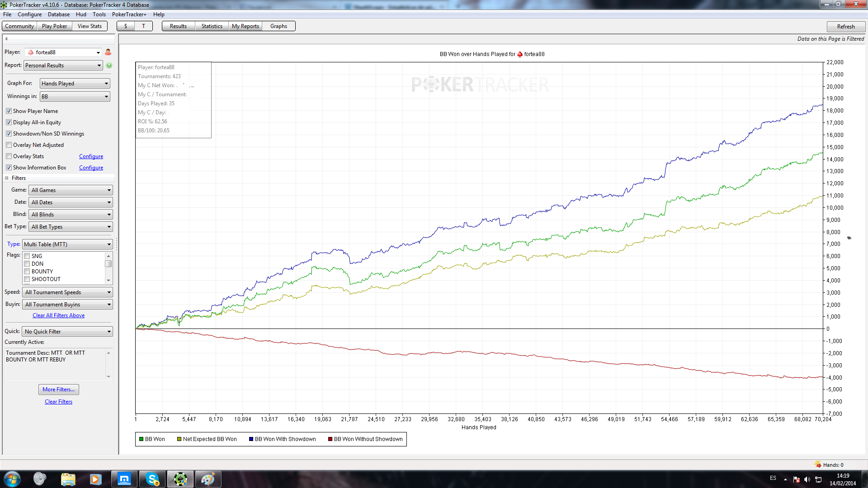Viewport: 868px width, 488px height.
Task: Click the volume speaker tray icon
Action: (x=807, y=479)
